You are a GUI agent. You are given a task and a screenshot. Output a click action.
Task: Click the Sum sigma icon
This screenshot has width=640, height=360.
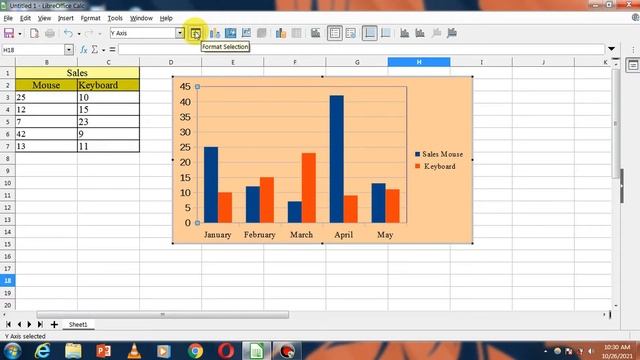pyautogui.click(x=95, y=50)
